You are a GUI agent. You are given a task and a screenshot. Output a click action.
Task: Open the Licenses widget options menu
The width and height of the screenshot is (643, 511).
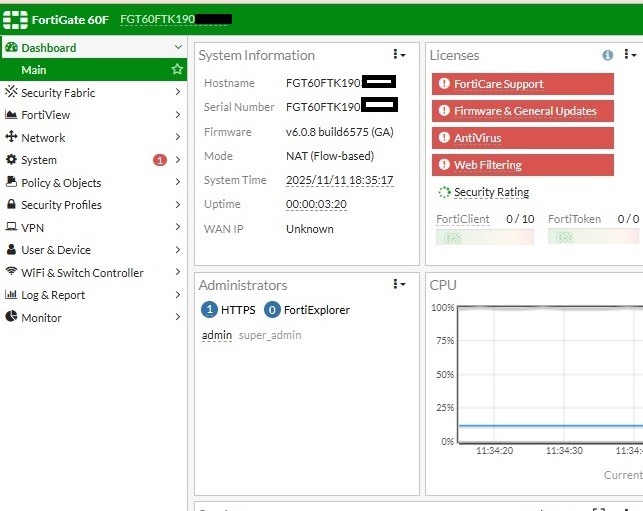tap(630, 55)
